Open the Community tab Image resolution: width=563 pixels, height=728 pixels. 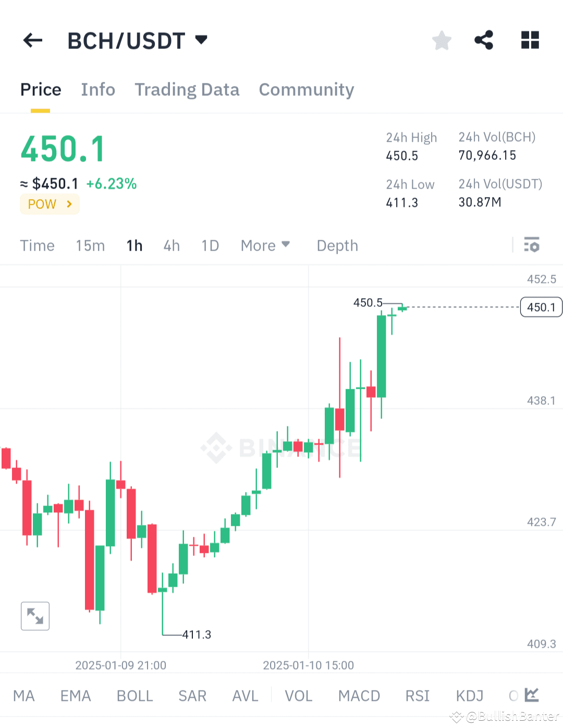(x=306, y=90)
